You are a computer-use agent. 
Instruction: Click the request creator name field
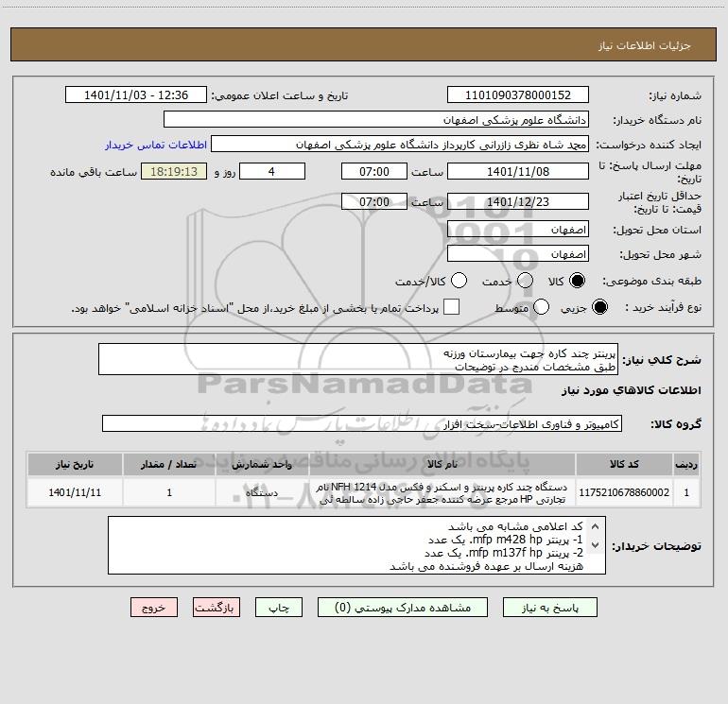point(400,145)
